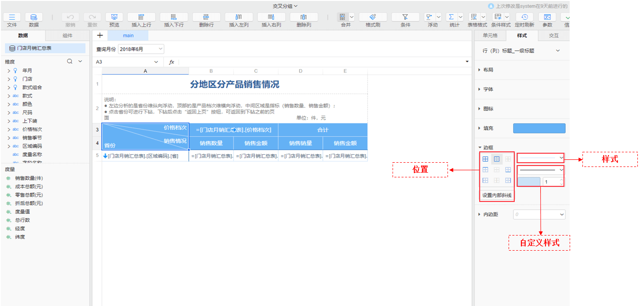Expand the 门店 dimension tree node
644x306 pixels.
click(9, 79)
